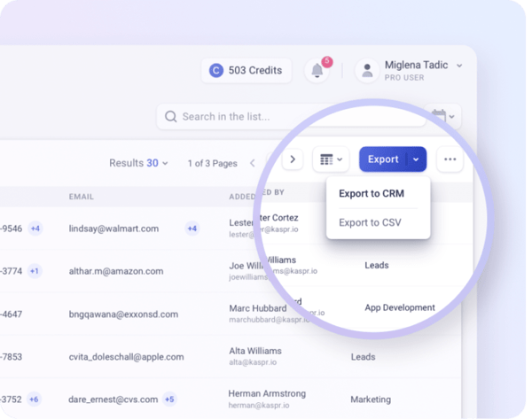Go to the previous page arrow
This screenshot has width=532, height=419.
253,163
